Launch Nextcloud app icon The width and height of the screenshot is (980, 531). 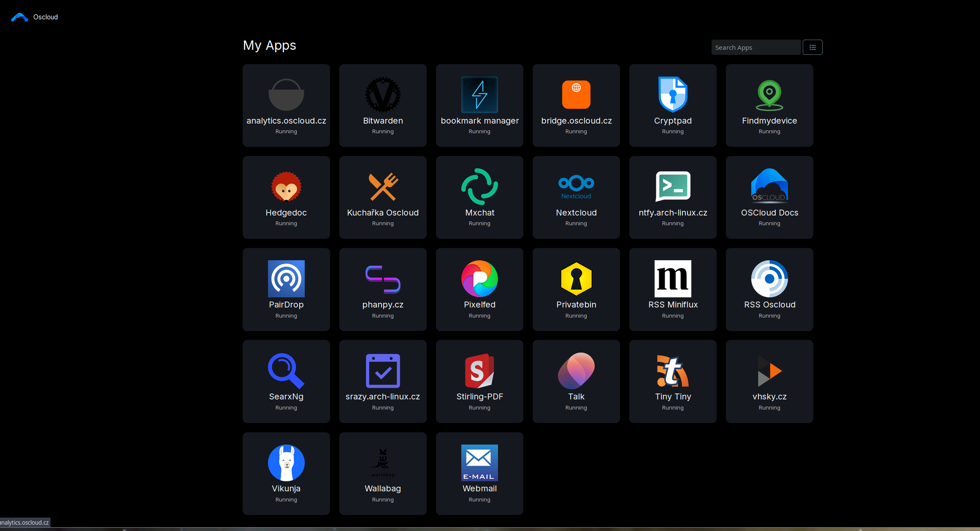(576, 186)
